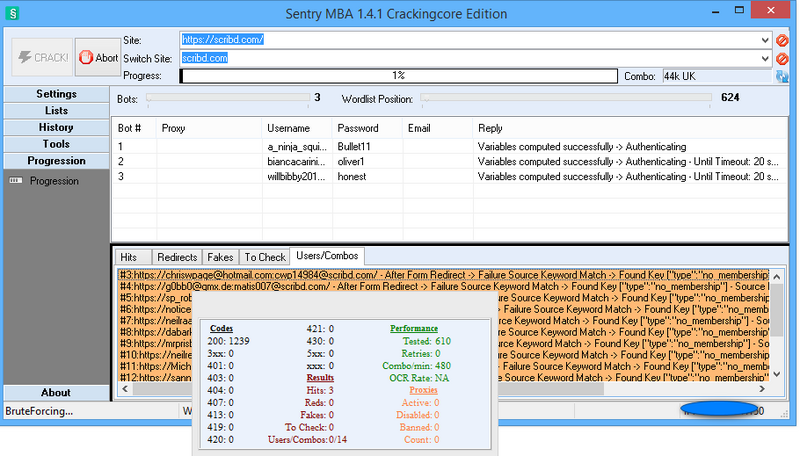Viewport: 800px width, 456px height.
Task: Click the refresh icon beside the Combo field
Action: (782, 77)
